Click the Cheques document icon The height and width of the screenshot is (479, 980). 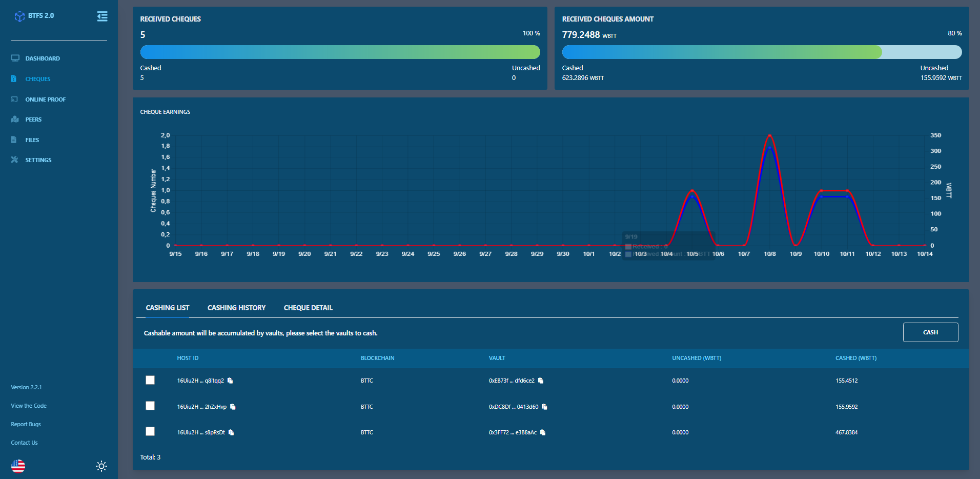coord(14,79)
